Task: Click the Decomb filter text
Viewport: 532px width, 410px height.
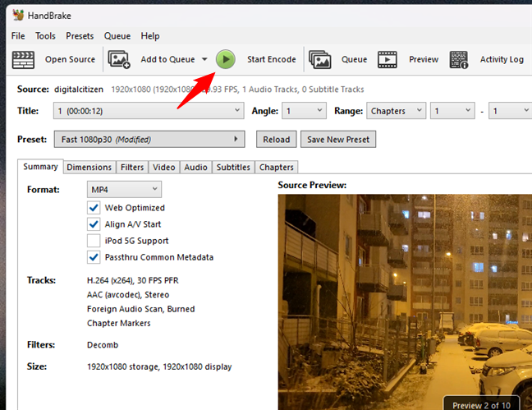Action: pos(103,345)
